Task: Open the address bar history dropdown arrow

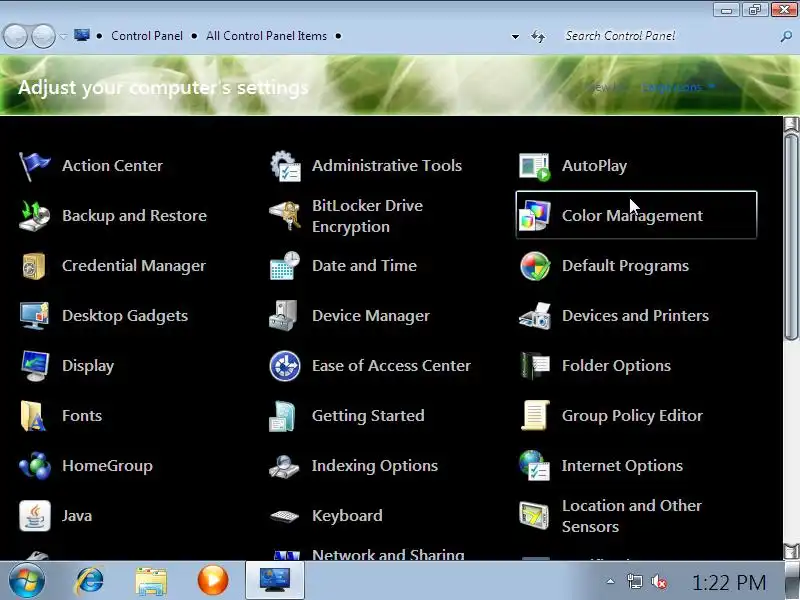Action: tap(515, 36)
